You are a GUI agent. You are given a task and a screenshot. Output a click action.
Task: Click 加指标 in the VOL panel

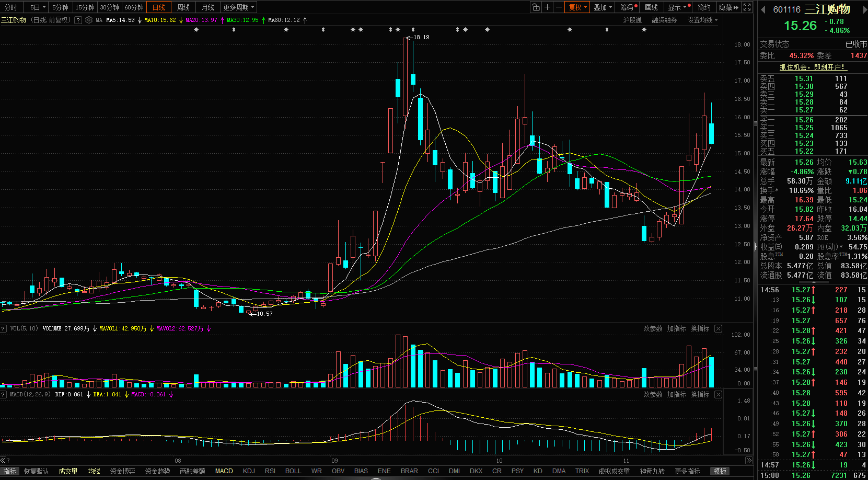pos(676,328)
